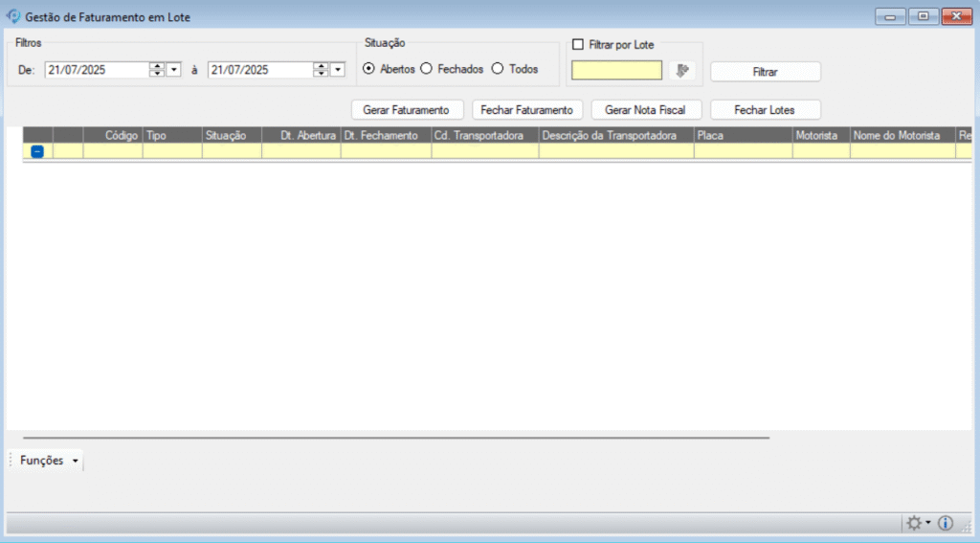Image resolution: width=980 pixels, height=543 pixels.
Task: Click the Fechar Lotes button
Action: coord(764,109)
